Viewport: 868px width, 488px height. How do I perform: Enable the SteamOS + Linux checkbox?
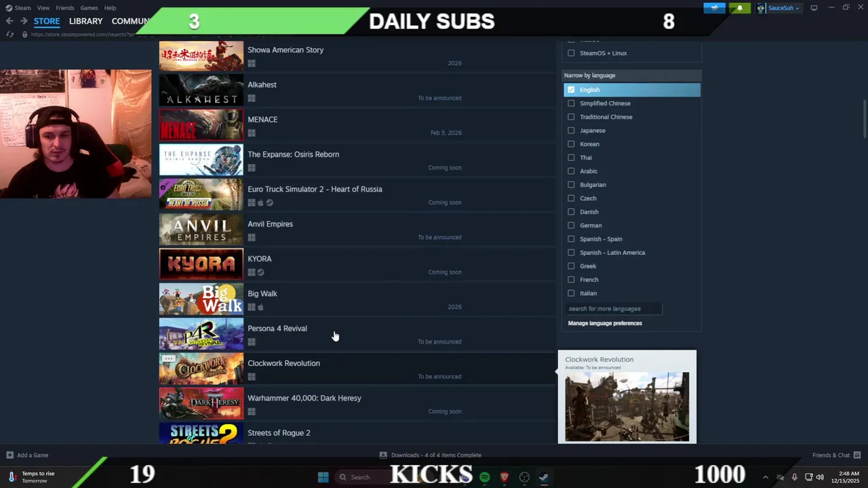pyautogui.click(x=571, y=53)
